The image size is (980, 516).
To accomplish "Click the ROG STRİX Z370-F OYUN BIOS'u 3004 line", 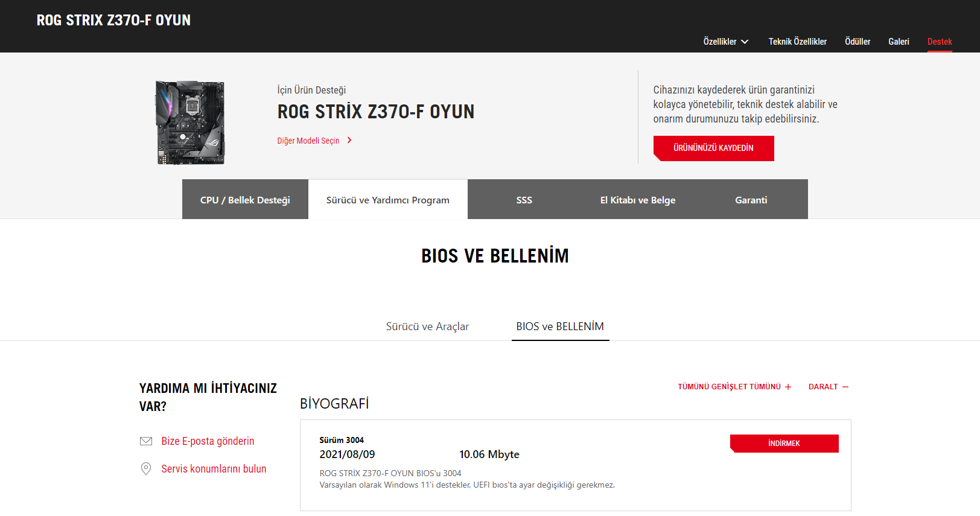I will point(390,473).
